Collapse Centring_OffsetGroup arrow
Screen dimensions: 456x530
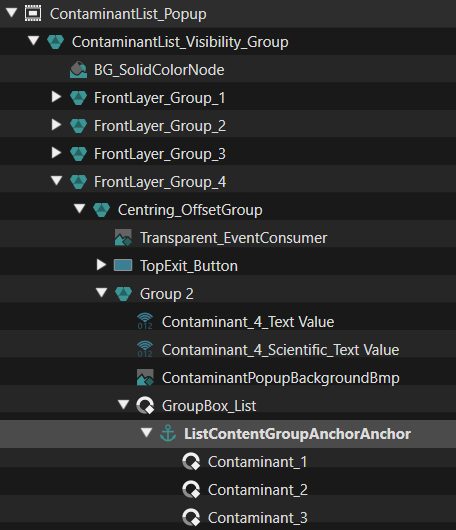79,209
